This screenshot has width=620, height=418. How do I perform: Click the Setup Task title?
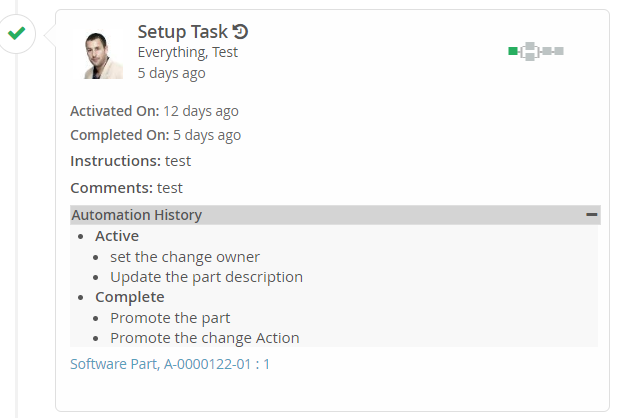click(182, 32)
